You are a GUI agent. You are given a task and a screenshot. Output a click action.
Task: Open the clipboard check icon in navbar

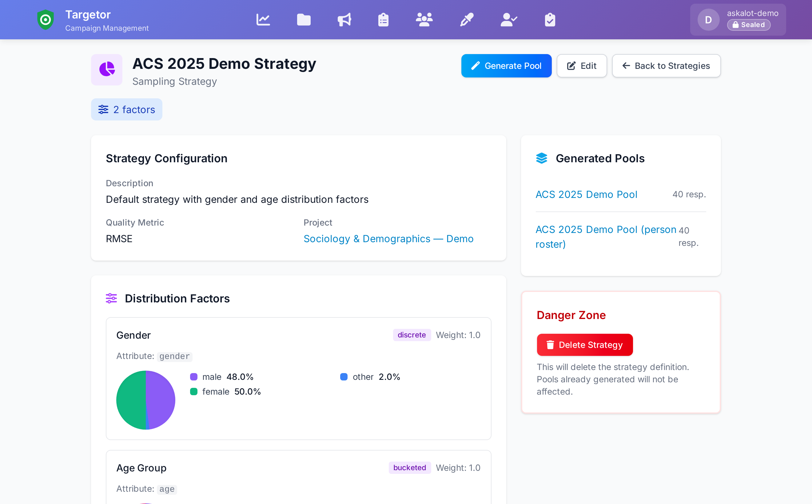click(550, 20)
